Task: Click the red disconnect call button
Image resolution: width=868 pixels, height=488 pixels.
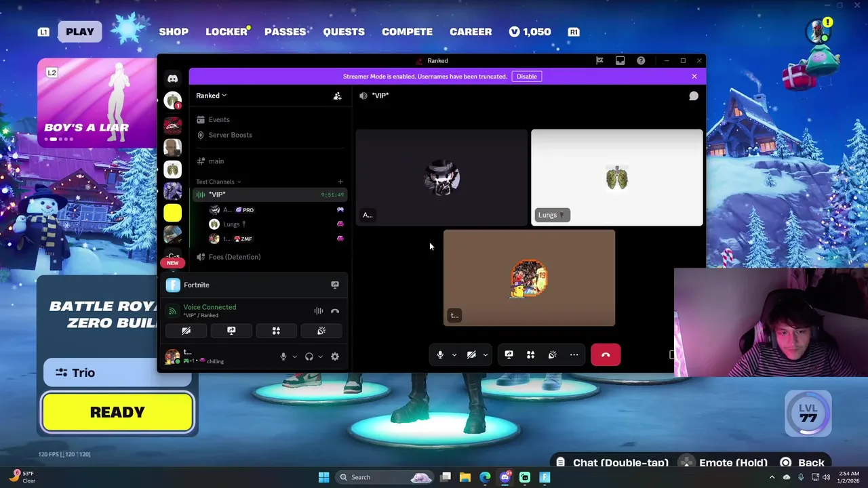Action: click(x=606, y=354)
